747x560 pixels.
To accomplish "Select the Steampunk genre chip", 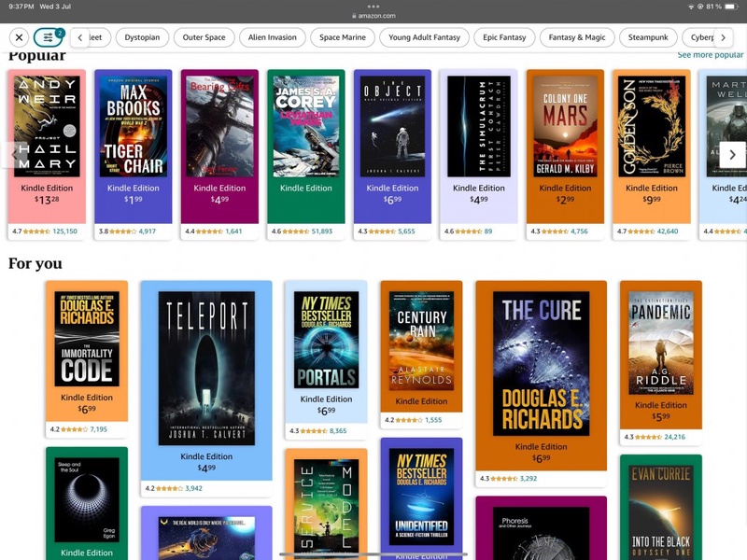I will pos(648,37).
